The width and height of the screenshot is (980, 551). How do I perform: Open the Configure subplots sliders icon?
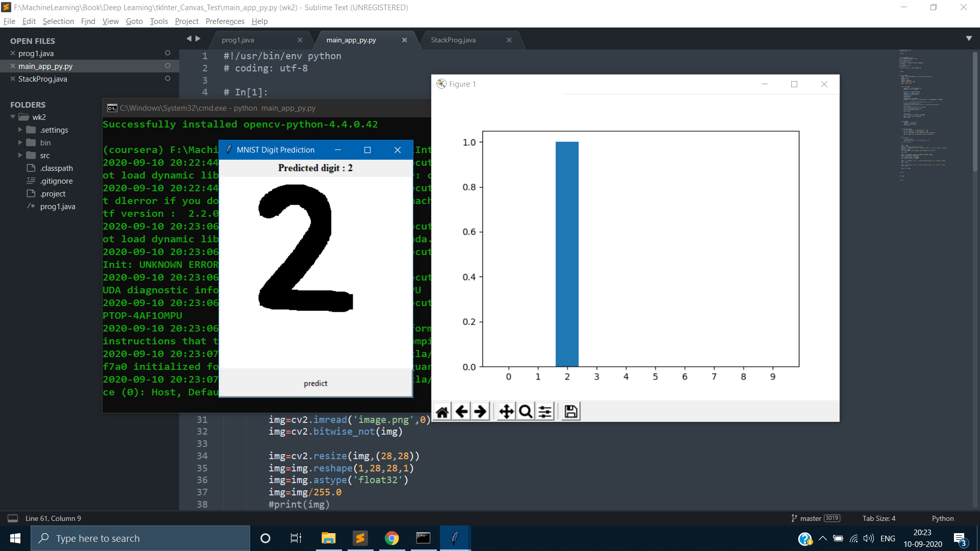[x=545, y=412]
